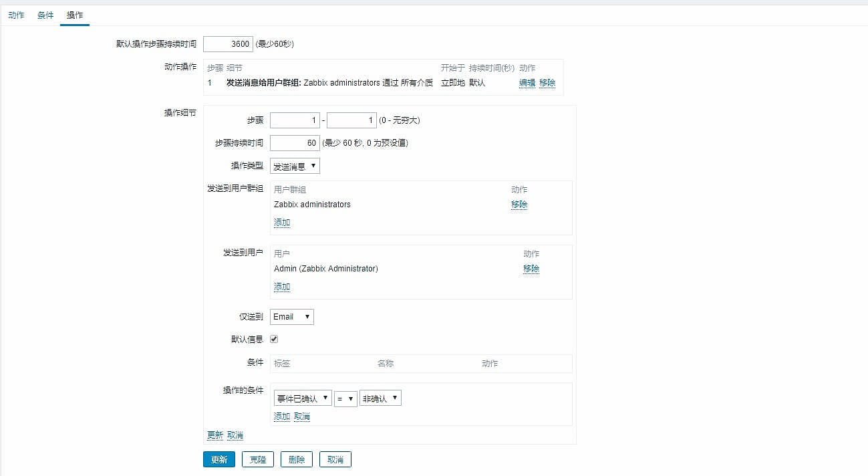Click 添加 under the 发送到用户 list
The image size is (868, 476).
click(x=282, y=287)
